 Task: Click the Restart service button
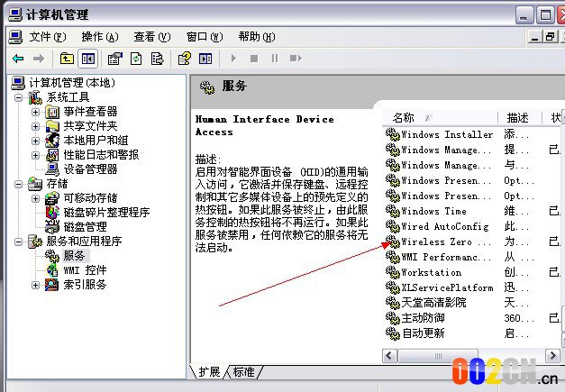[x=296, y=59]
